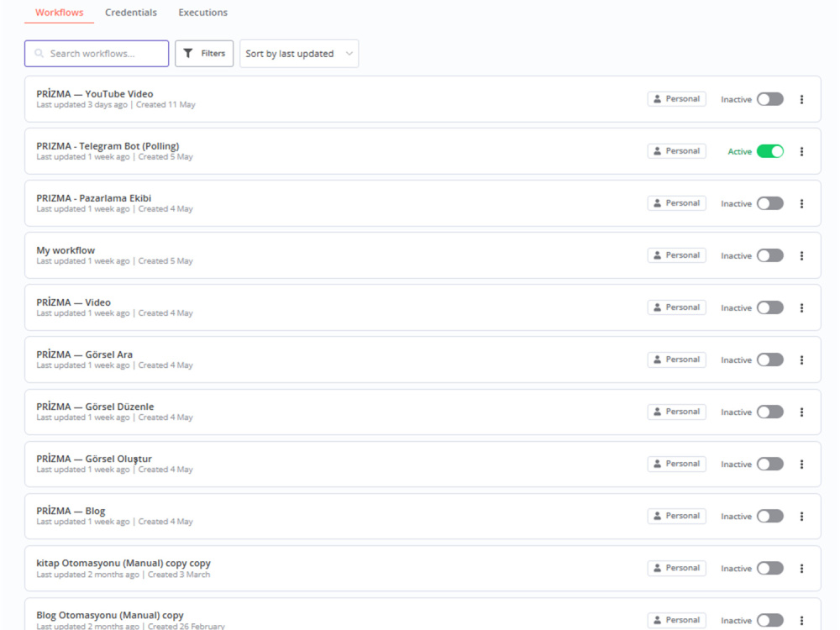Open the Sort by last updated dropdown
This screenshot has width=840, height=630.
point(299,54)
